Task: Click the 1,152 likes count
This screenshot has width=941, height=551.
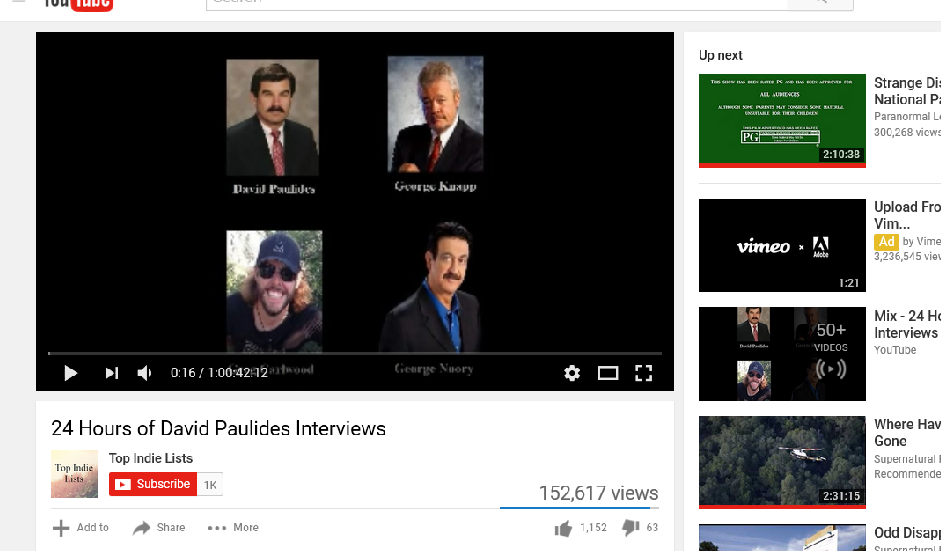Action: point(594,528)
